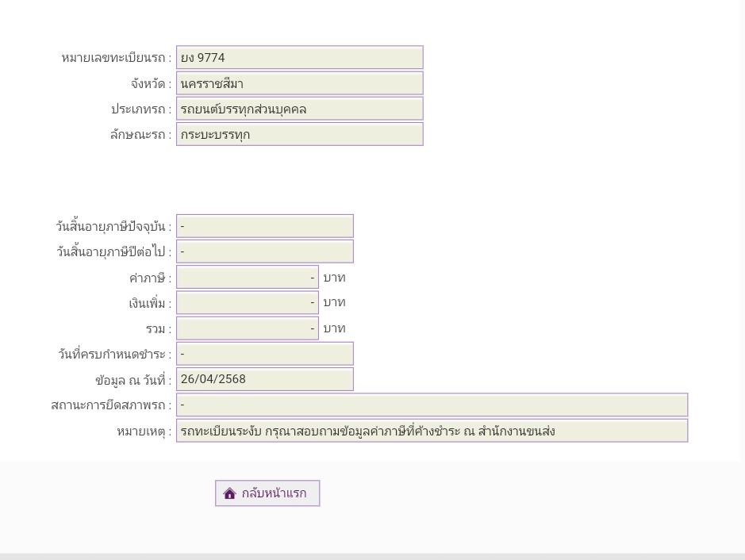Click the หมายเหตุ remark field about รถทะเบียนระงับ
Image resolution: width=745 pixels, height=560 pixels.
[x=432, y=431]
